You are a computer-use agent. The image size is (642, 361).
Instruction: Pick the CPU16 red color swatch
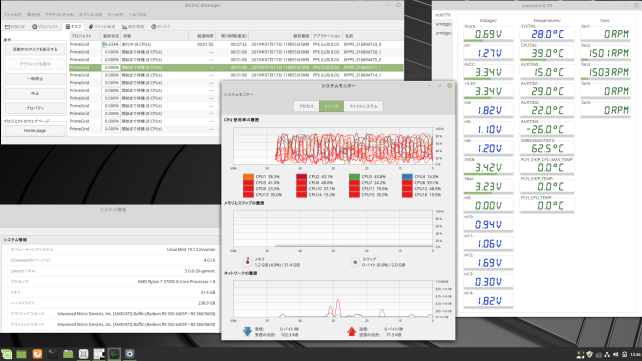407,195
